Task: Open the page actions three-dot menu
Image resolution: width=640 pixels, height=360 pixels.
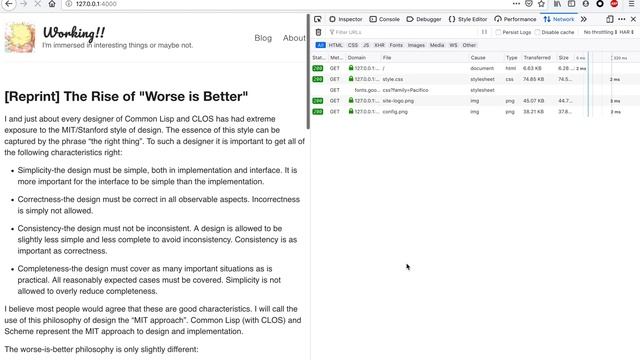Action: (516, 4)
